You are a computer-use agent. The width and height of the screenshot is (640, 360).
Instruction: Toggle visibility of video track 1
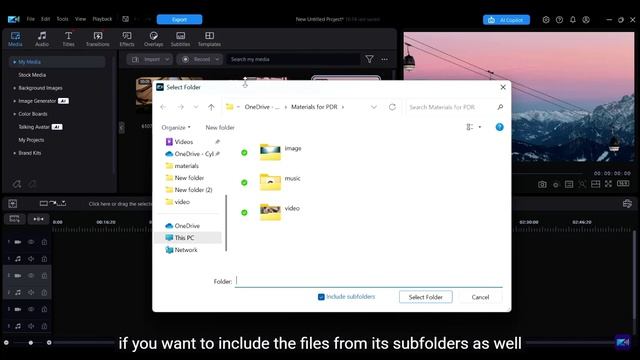tap(31, 242)
